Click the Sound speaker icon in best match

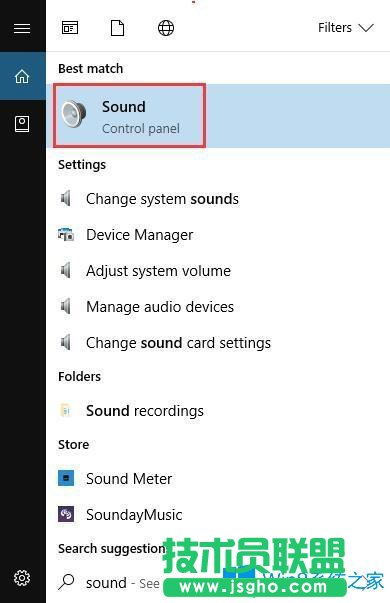click(74, 114)
